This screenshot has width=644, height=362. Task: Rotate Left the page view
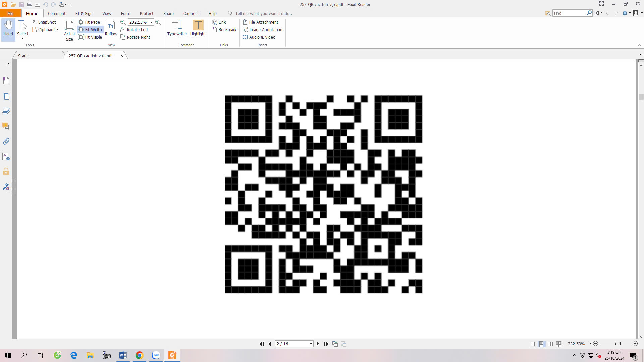coord(135,29)
